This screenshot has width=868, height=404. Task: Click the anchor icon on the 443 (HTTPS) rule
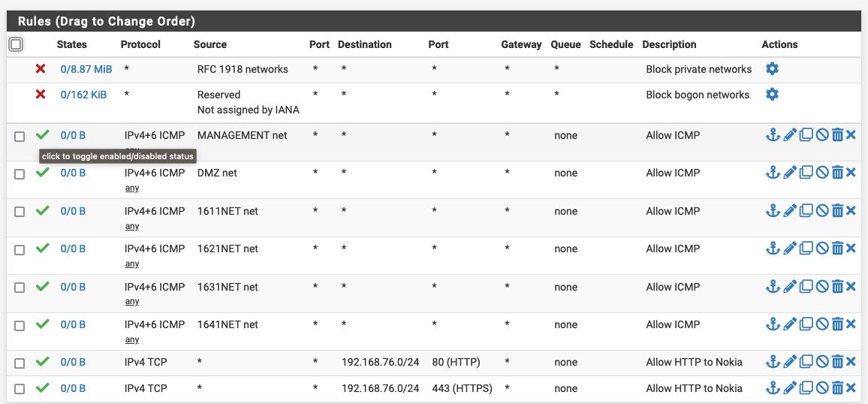(x=773, y=388)
